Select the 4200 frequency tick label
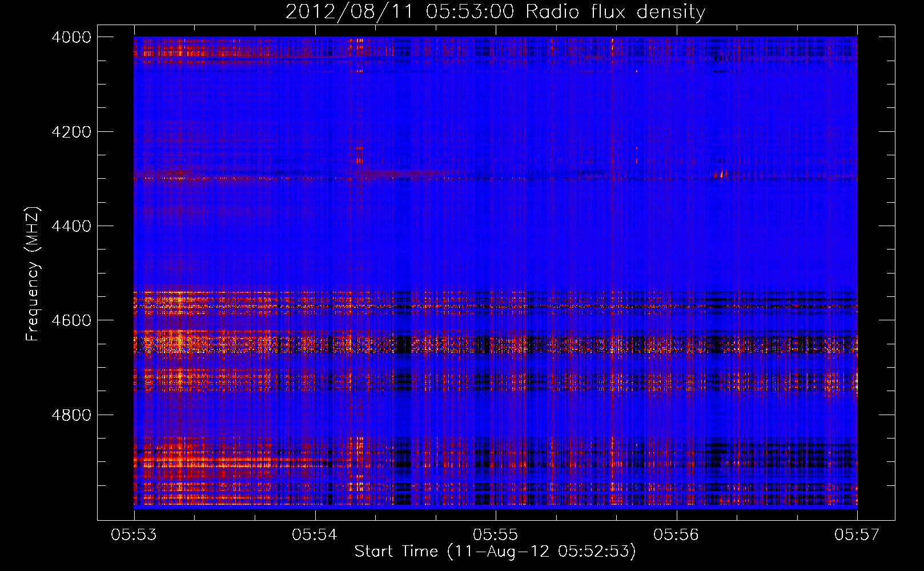This screenshot has height=571, width=924. 71,132
